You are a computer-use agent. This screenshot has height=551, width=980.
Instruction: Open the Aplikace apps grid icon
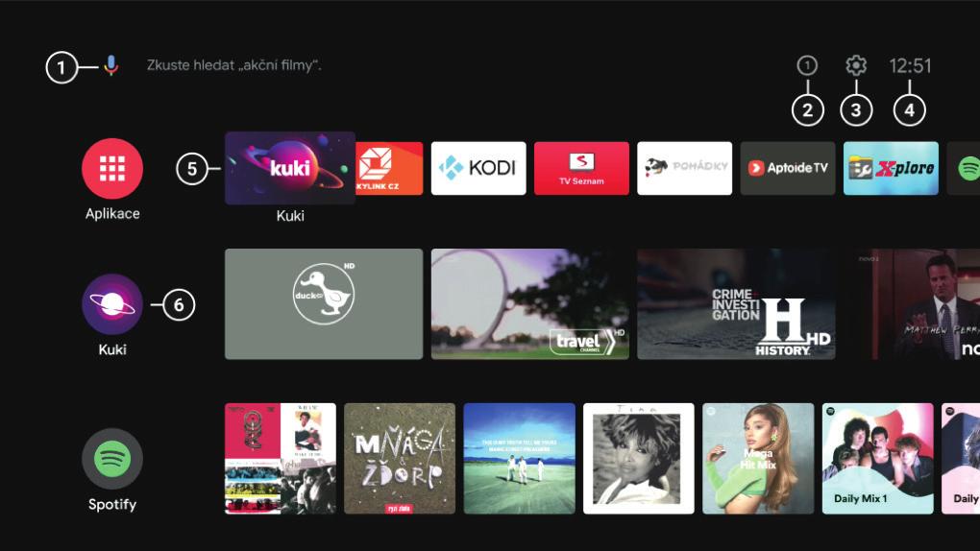tap(112, 169)
